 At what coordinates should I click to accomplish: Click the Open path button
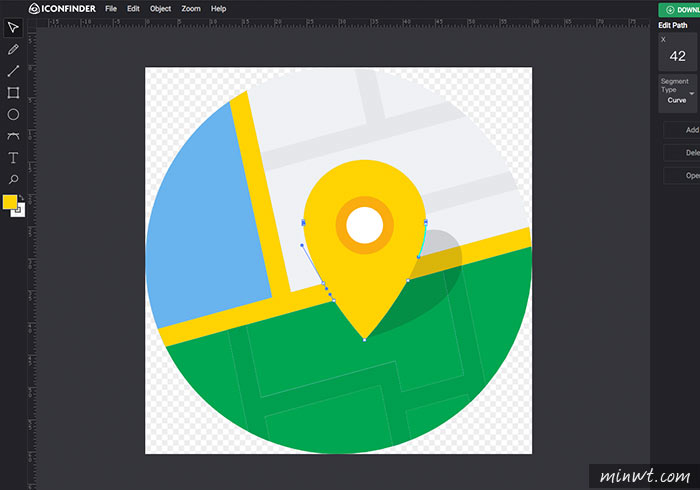(x=682, y=175)
